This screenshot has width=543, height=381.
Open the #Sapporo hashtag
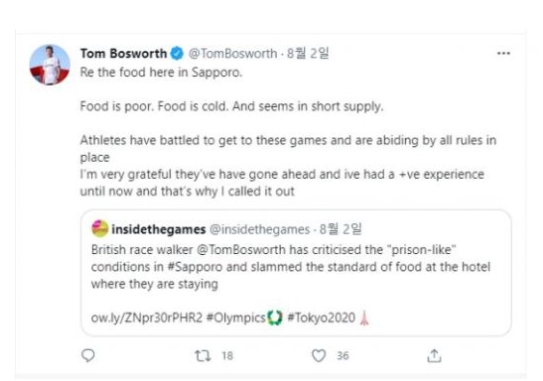tap(195, 267)
